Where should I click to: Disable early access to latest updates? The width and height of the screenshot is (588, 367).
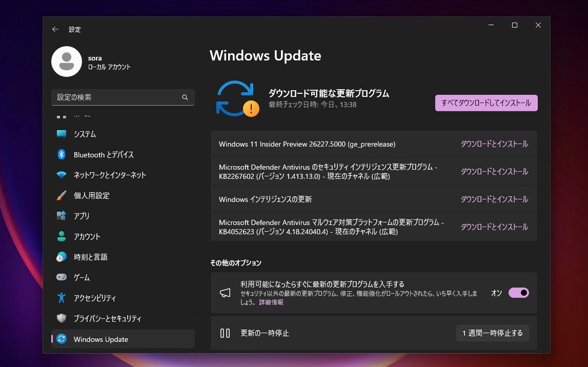click(518, 292)
